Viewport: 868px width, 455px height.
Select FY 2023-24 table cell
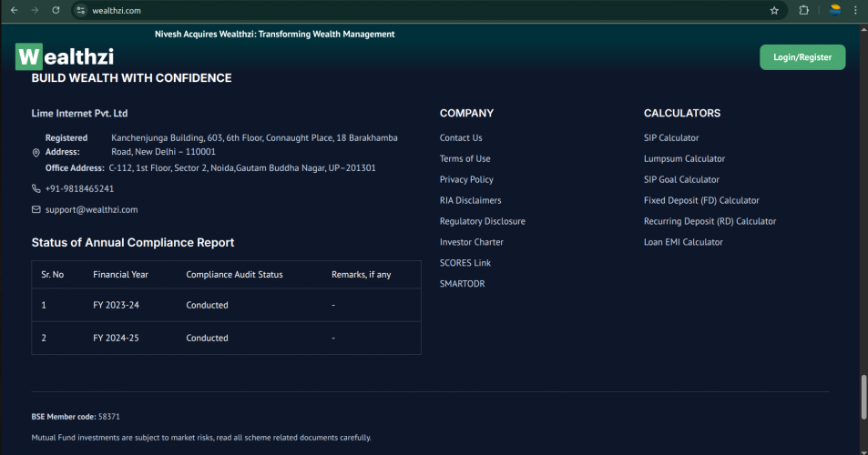116,305
